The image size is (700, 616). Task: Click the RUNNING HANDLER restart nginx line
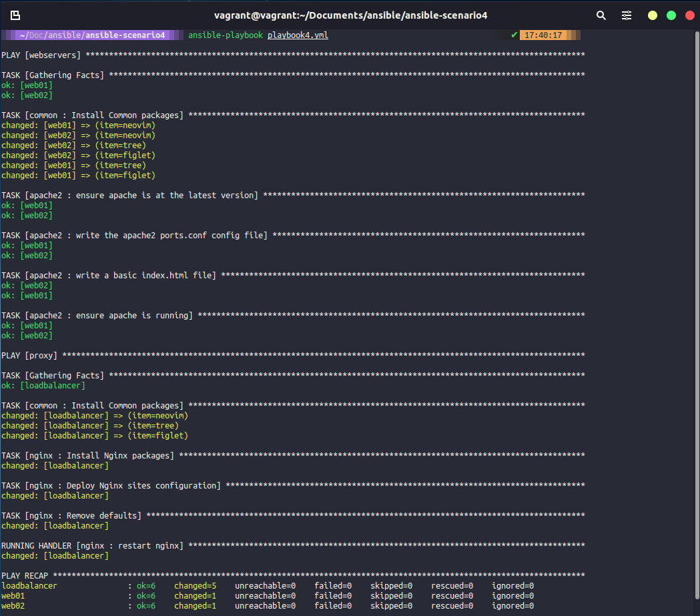click(x=92, y=545)
